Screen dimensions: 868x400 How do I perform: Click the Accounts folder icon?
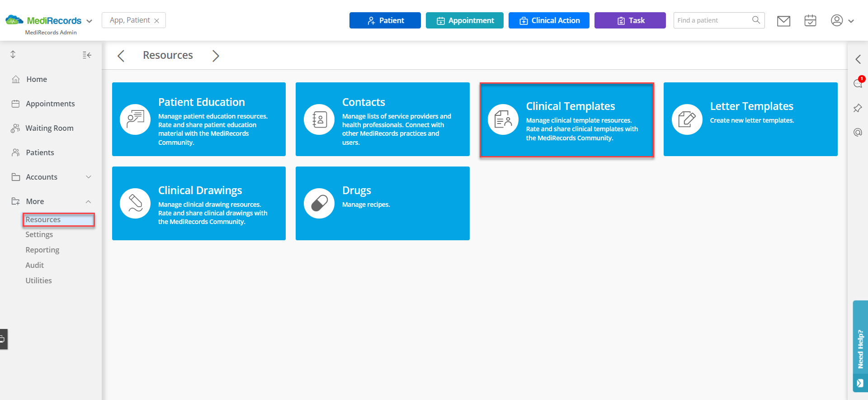click(x=16, y=177)
